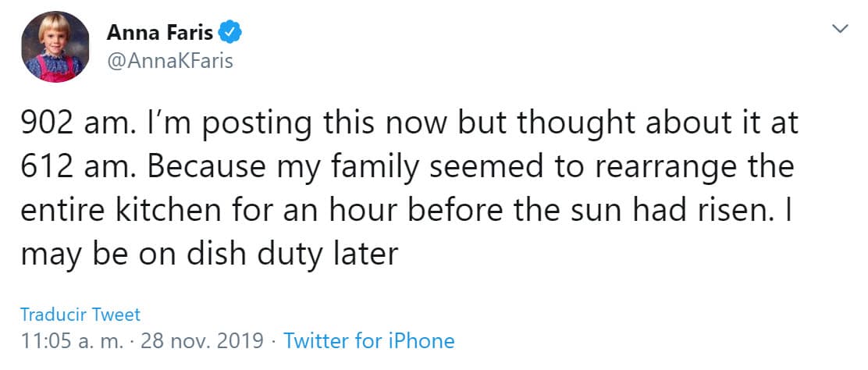This screenshot has width=868, height=370.
Task: Open the Anna Faris display name
Action: (x=161, y=34)
